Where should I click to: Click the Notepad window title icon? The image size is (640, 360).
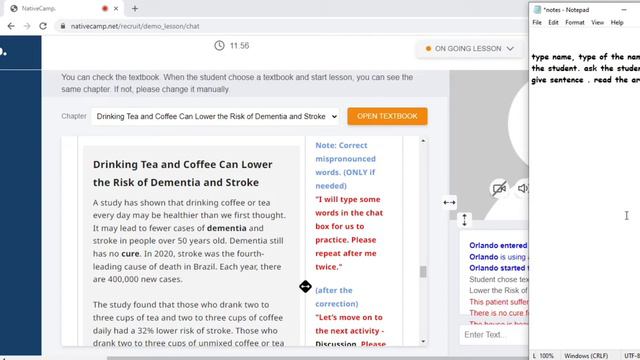[538, 10]
